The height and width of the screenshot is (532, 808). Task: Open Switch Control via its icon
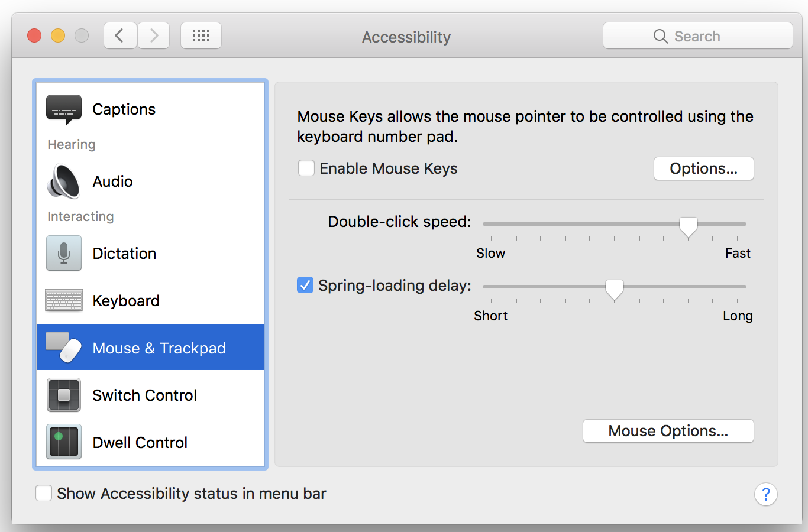(x=64, y=395)
